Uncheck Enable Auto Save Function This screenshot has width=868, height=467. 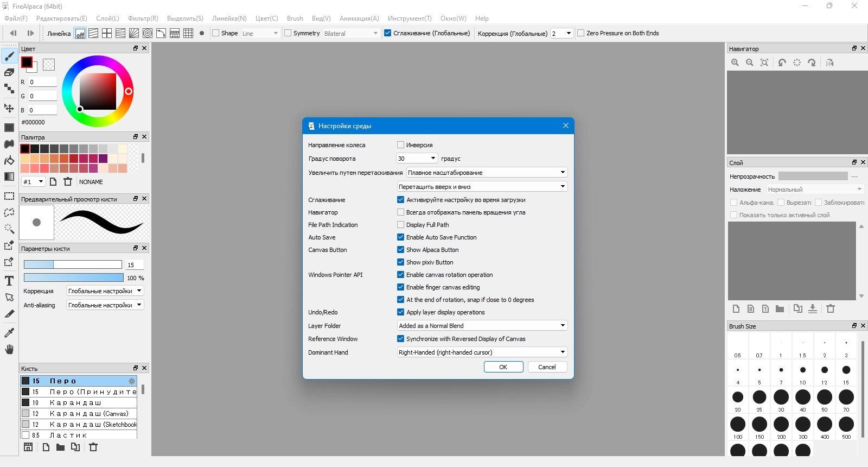tap(401, 237)
